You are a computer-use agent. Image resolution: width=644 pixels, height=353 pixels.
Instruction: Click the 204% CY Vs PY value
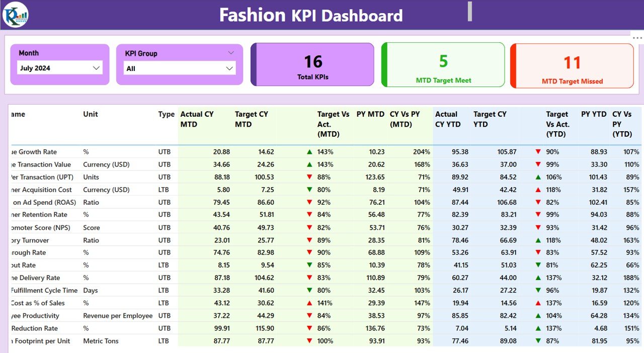click(422, 152)
